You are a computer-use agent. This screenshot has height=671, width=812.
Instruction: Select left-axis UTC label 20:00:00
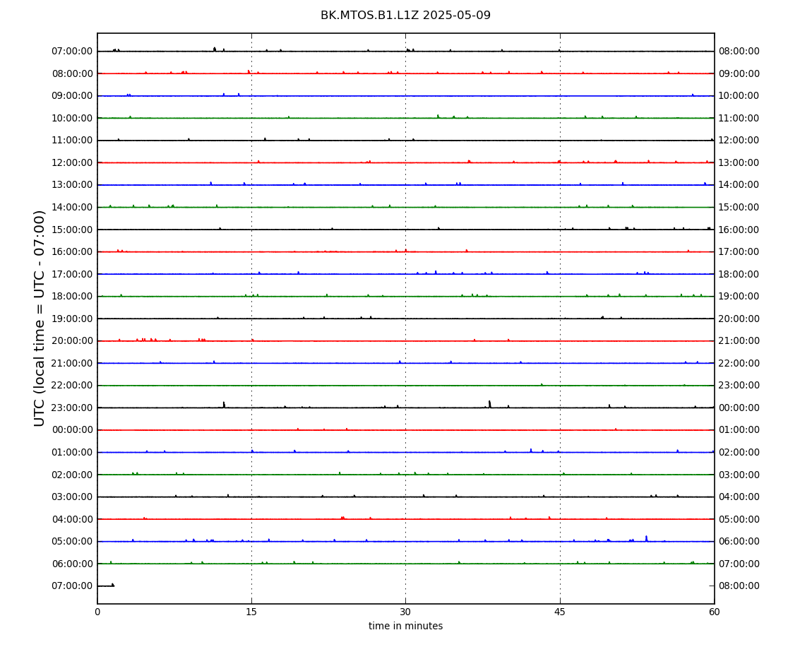72,341
